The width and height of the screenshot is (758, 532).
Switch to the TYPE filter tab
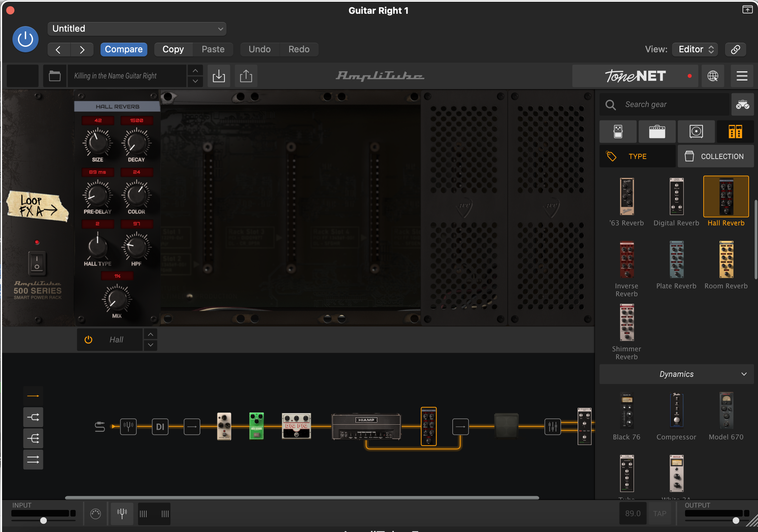(x=638, y=156)
